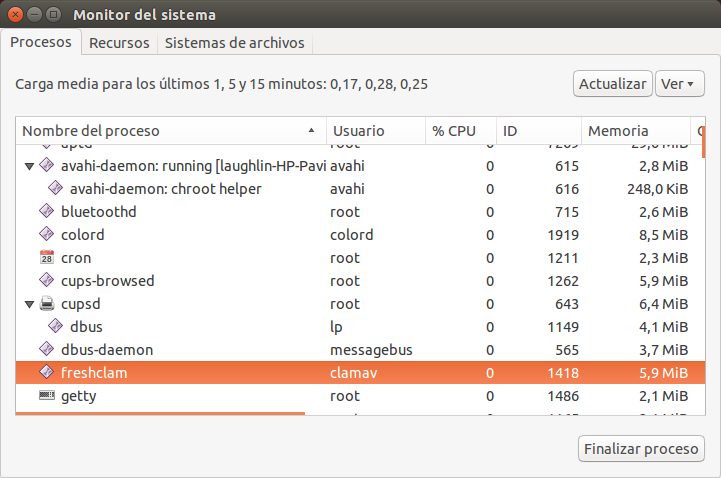Select the avahi-daemon chroot helper row

click(x=200, y=189)
